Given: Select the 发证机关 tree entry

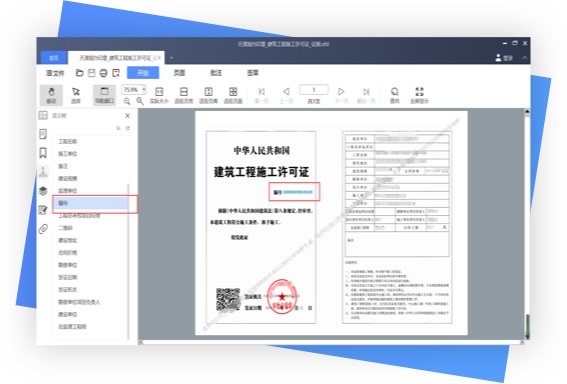Looking at the screenshot, I should coord(68,290).
